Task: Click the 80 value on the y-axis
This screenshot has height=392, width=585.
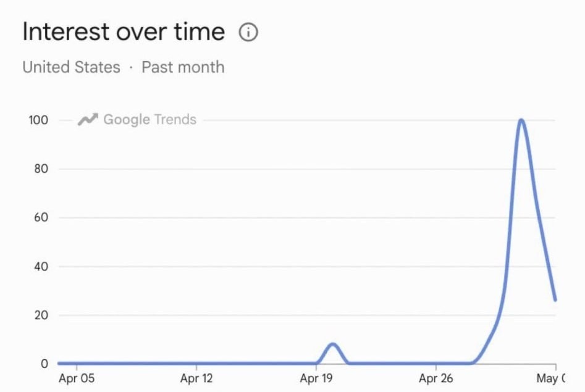Action: [41, 169]
